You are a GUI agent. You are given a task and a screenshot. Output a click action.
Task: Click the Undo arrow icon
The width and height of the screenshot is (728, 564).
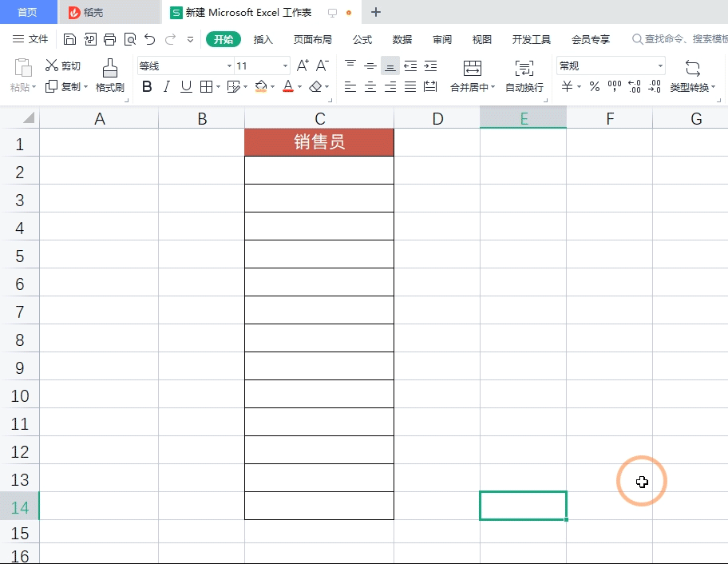(149, 38)
